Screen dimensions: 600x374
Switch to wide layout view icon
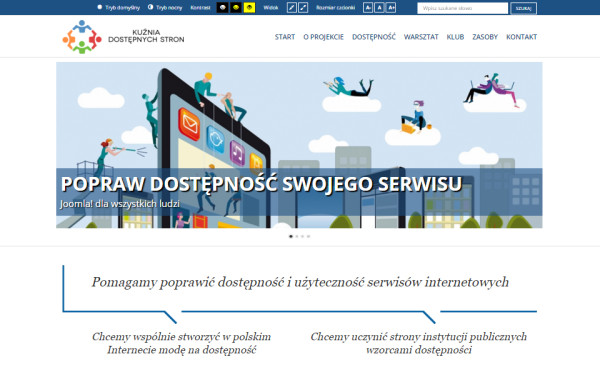tap(303, 8)
